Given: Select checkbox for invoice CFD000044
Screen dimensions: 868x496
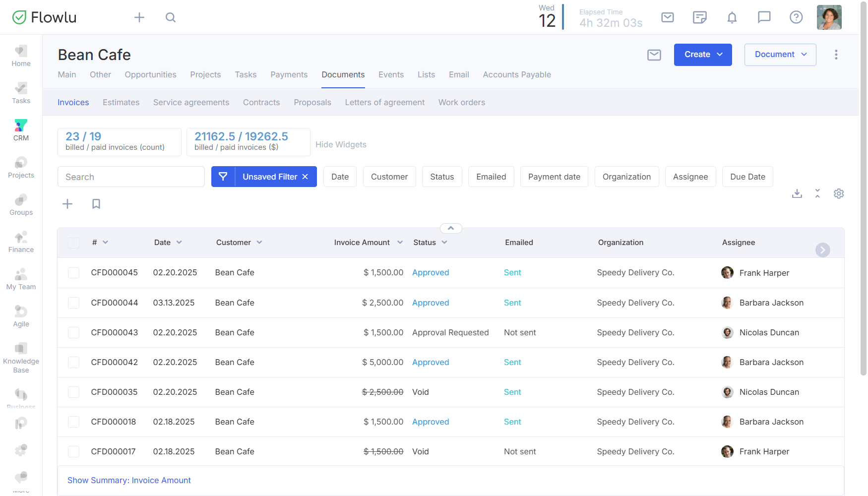Looking at the screenshot, I should click(74, 303).
